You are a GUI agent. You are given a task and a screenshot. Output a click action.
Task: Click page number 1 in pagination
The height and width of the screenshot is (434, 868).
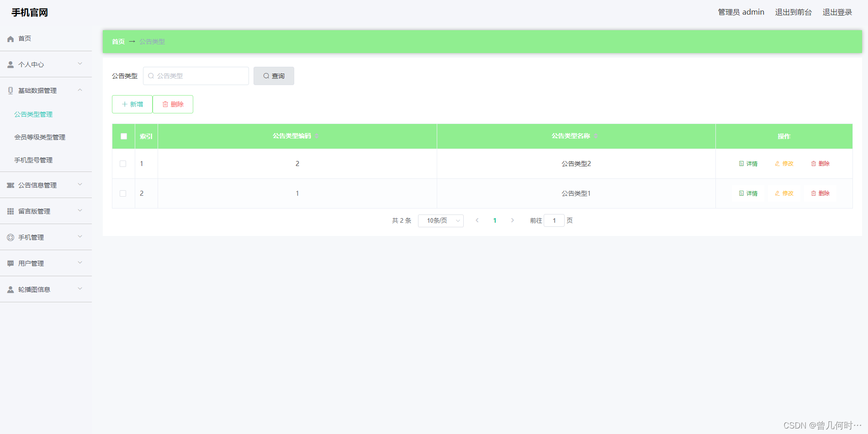tap(495, 220)
